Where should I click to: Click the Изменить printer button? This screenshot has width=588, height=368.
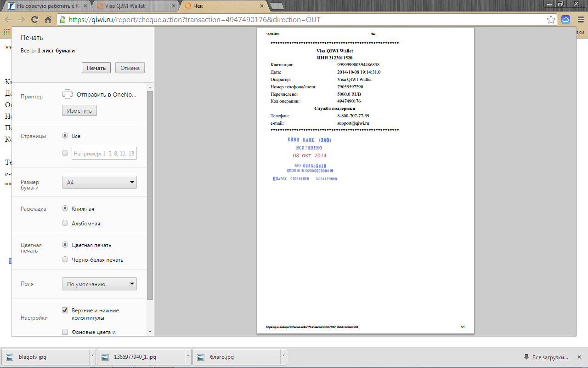[79, 111]
